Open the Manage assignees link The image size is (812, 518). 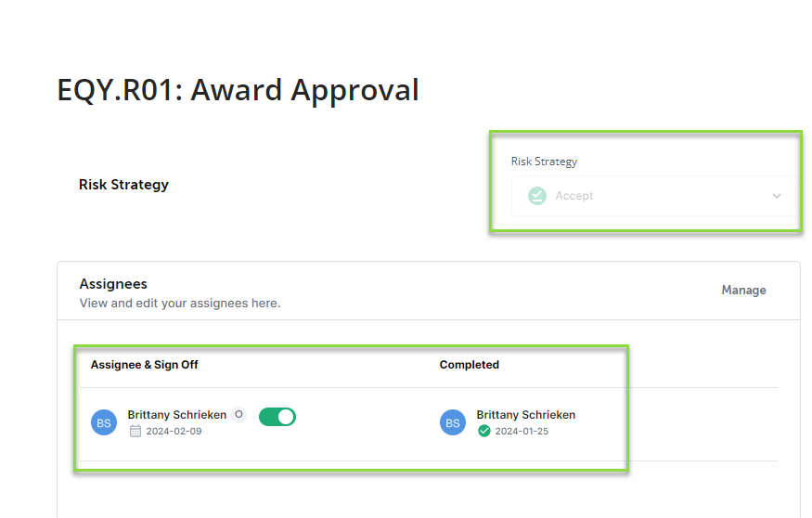pyautogui.click(x=743, y=290)
